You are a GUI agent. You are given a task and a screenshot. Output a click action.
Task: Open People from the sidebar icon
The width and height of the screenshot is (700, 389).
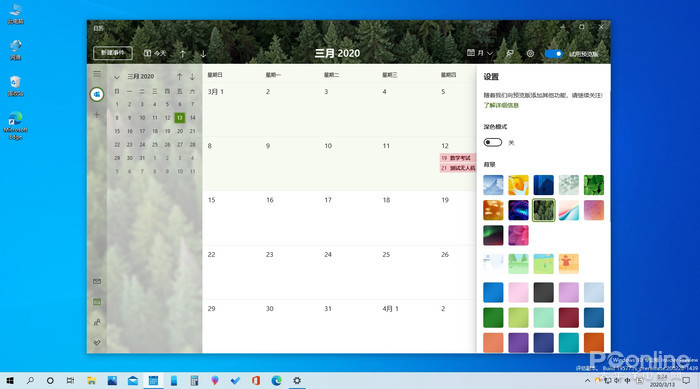(x=97, y=322)
